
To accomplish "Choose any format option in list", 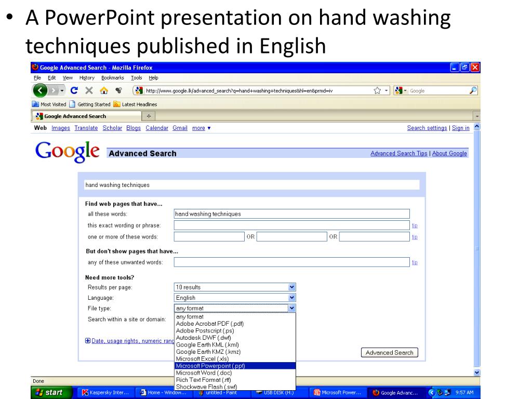I will pos(235,316).
